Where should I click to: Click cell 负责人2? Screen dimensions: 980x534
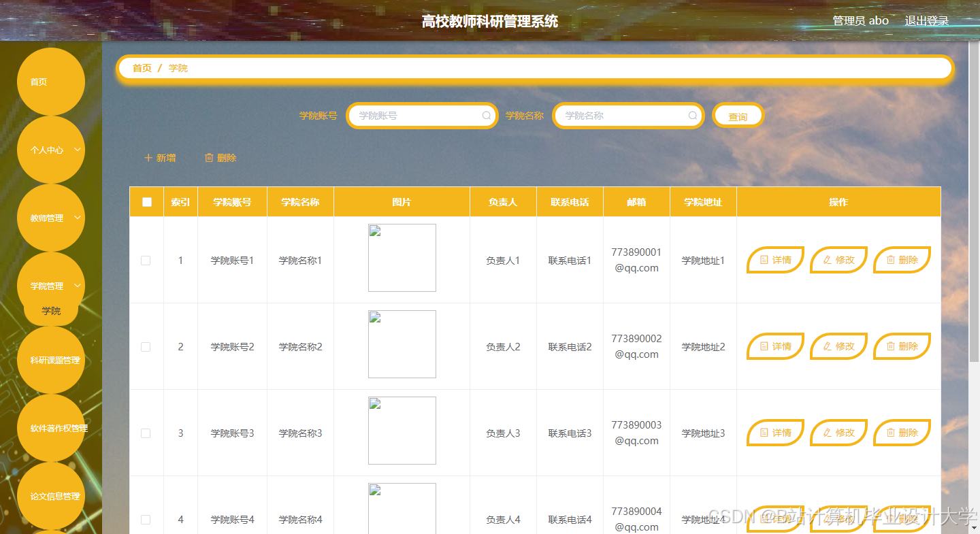[x=503, y=347]
